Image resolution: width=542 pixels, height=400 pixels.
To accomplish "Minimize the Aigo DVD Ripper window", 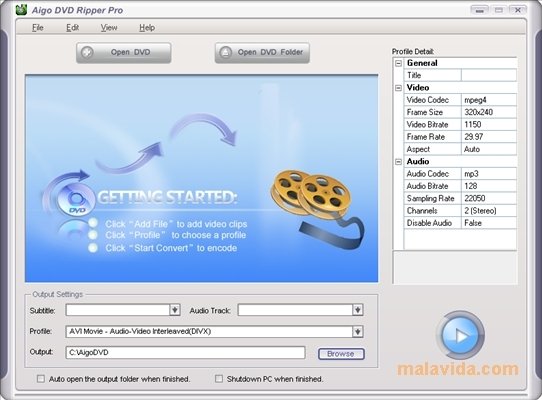I will pyautogui.click(x=479, y=10).
